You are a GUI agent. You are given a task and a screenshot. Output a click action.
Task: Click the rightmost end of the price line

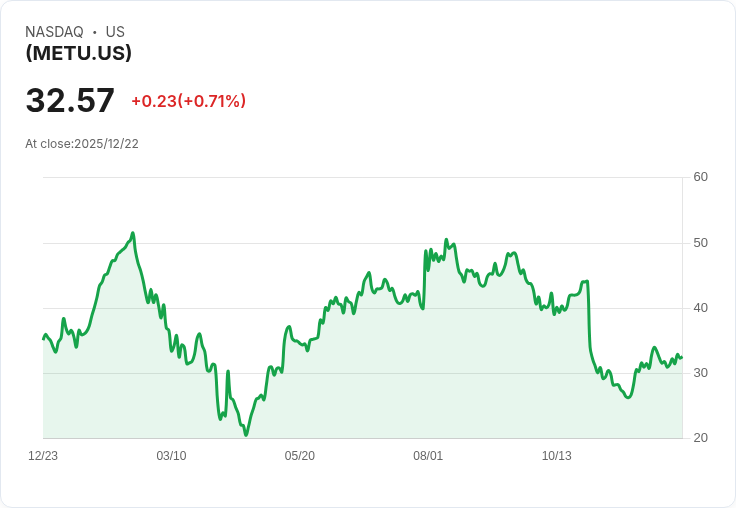[682, 357]
